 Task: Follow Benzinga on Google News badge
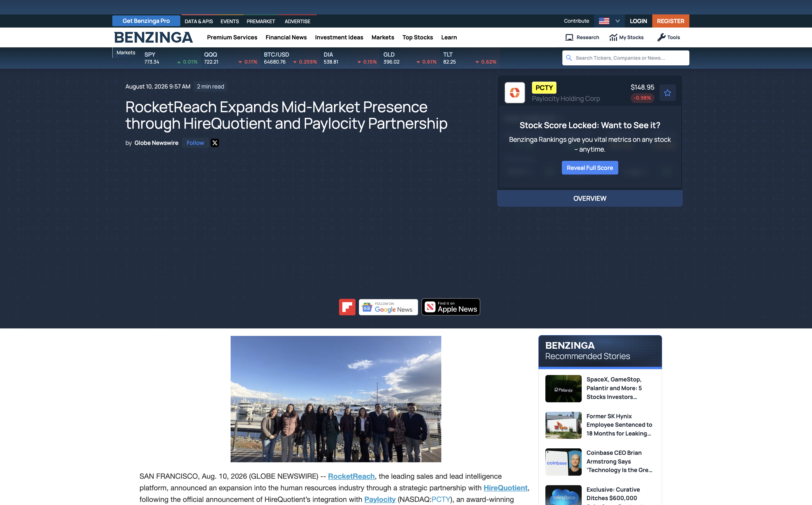tap(388, 307)
